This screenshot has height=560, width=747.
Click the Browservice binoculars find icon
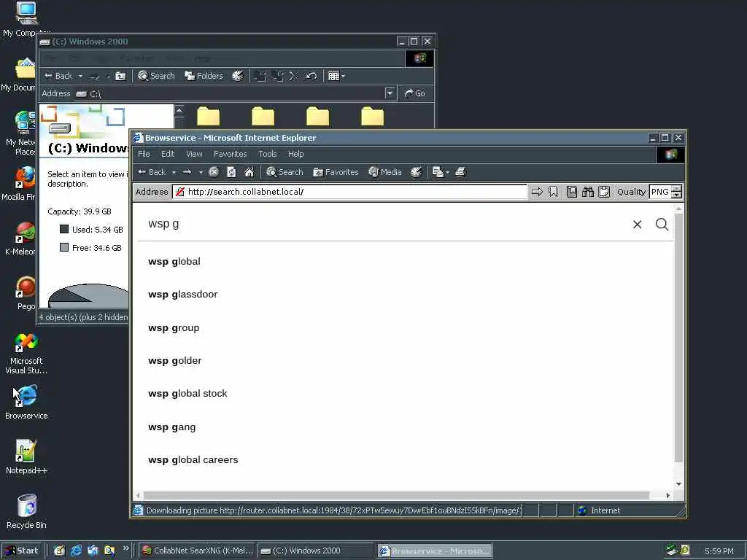tap(588, 192)
